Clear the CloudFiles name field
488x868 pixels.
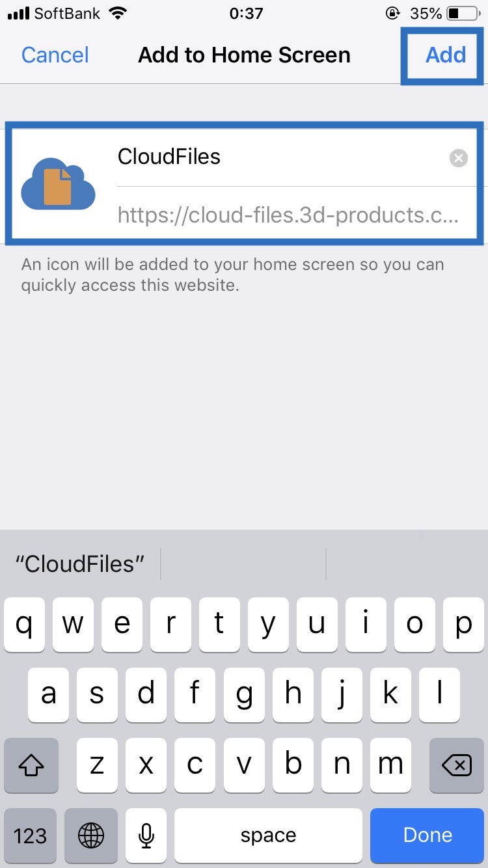[459, 158]
